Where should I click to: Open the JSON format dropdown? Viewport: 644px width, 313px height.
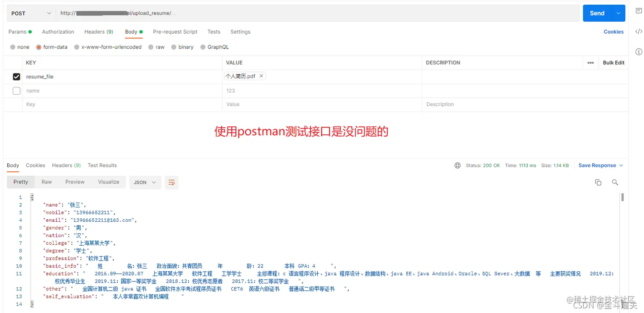[145, 183]
